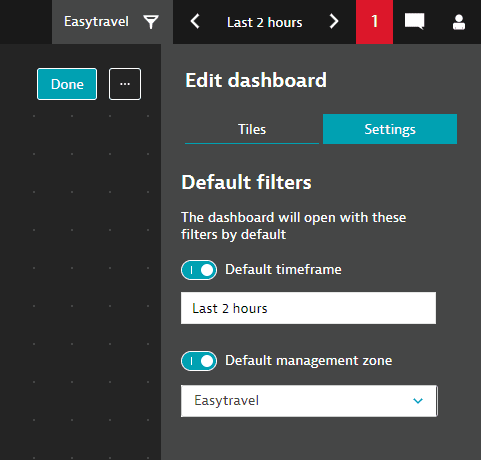This screenshot has width=481, height=460.
Task: Click the Done button
Action: pos(67,84)
